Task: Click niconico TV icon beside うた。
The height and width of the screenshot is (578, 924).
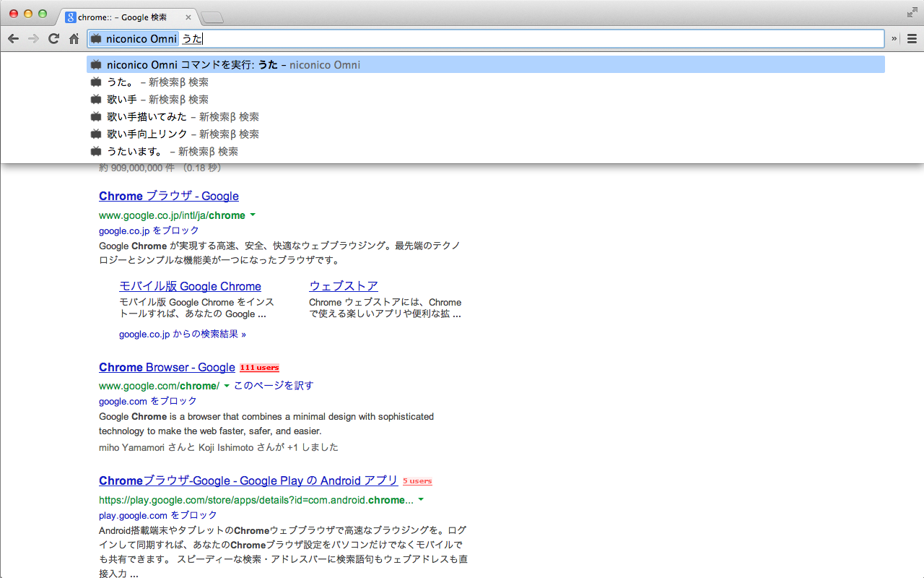Action: pos(96,82)
